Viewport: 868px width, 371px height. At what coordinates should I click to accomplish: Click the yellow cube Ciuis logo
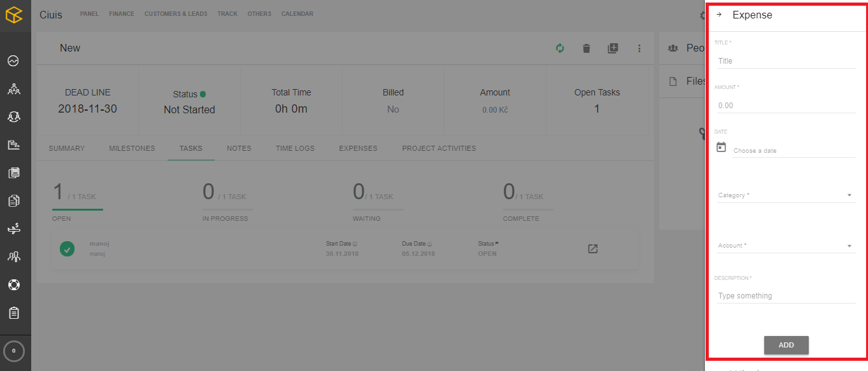(x=14, y=15)
